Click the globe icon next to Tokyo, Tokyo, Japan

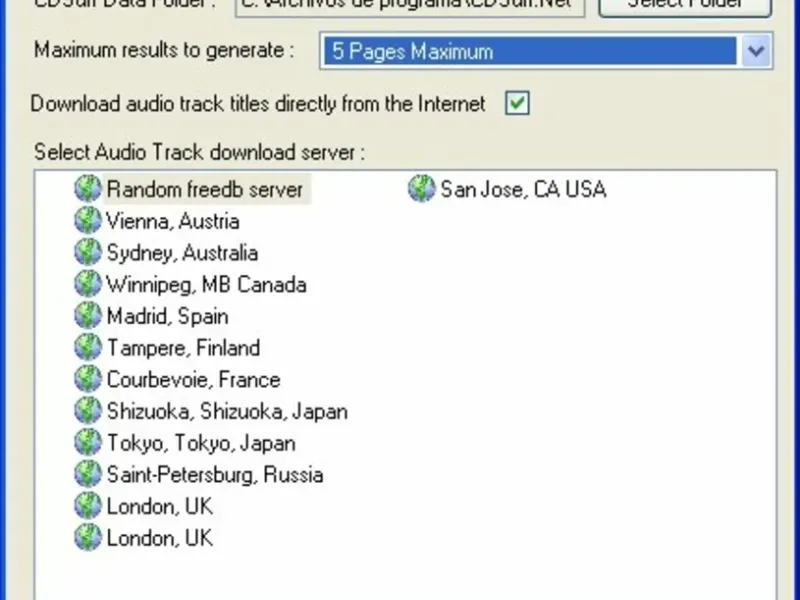pos(88,442)
